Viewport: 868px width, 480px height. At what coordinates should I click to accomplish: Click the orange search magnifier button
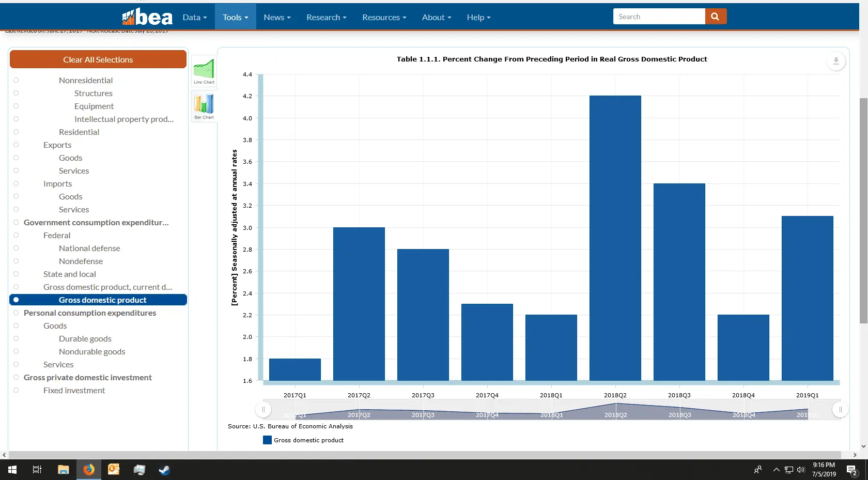click(x=715, y=17)
